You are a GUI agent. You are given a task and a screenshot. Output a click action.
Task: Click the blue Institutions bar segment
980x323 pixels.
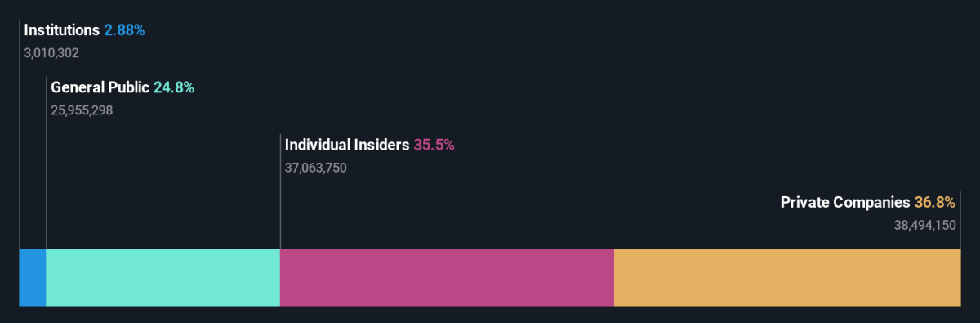(x=33, y=277)
